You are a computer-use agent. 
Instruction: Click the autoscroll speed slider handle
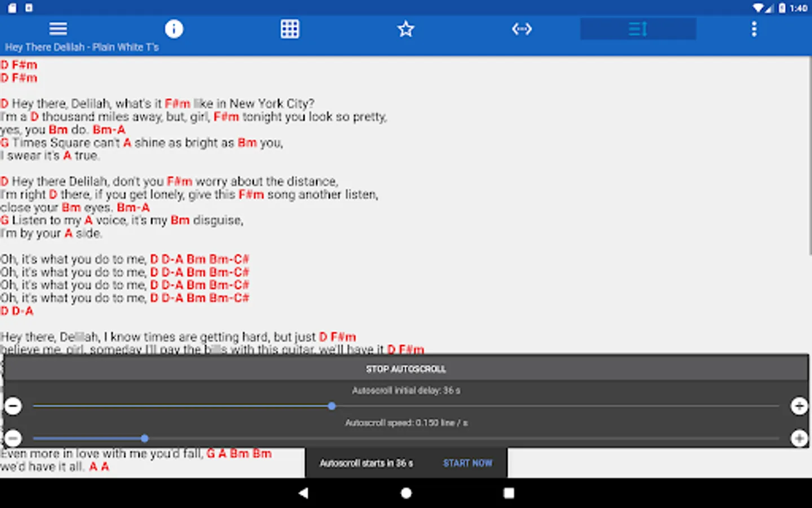tap(144, 438)
